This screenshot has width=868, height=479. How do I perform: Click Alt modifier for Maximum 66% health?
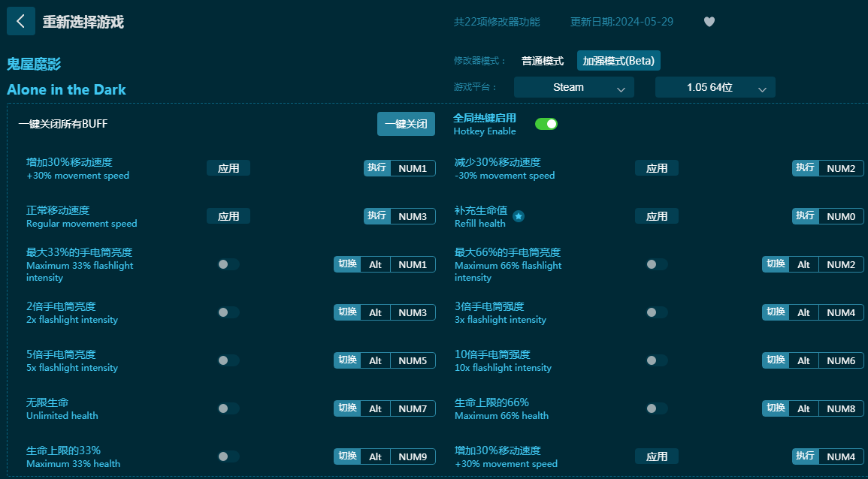point(804,408)
